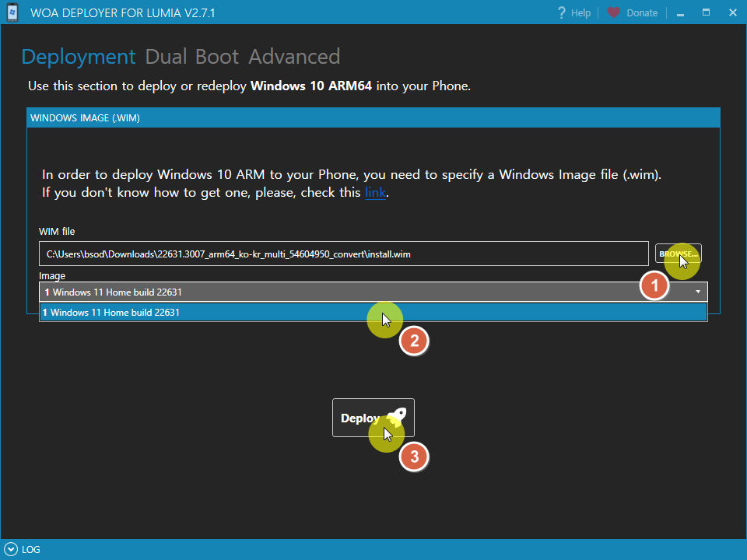Open Help from the title bar
This screenshot has height=560, width=747.
(574, 13)
